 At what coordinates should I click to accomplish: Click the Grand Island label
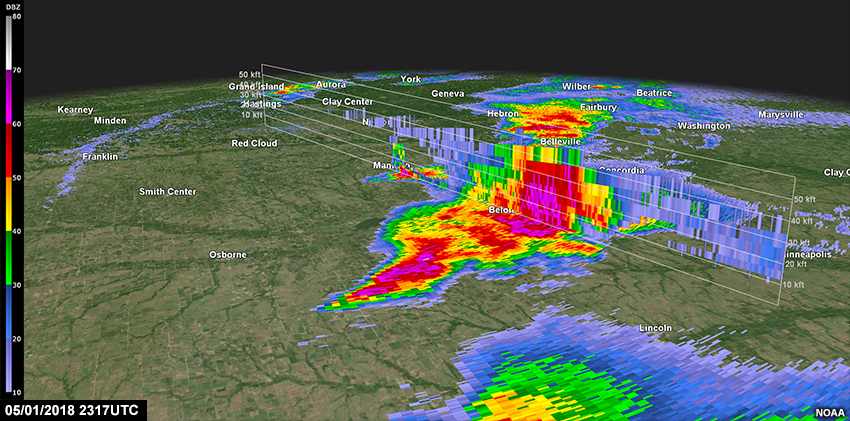pos(256,87)
